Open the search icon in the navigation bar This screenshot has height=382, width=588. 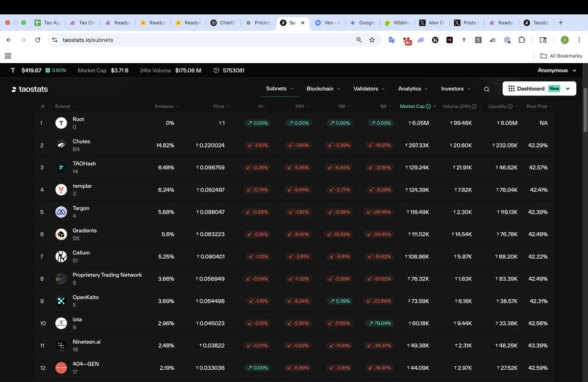click(x=486, y=89)
